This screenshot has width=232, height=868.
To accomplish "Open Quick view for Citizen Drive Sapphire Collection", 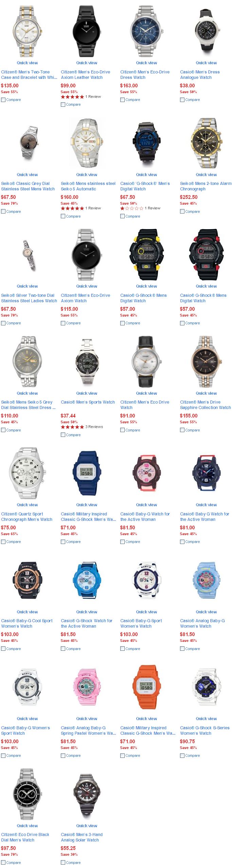I will (x=206, y=393).
